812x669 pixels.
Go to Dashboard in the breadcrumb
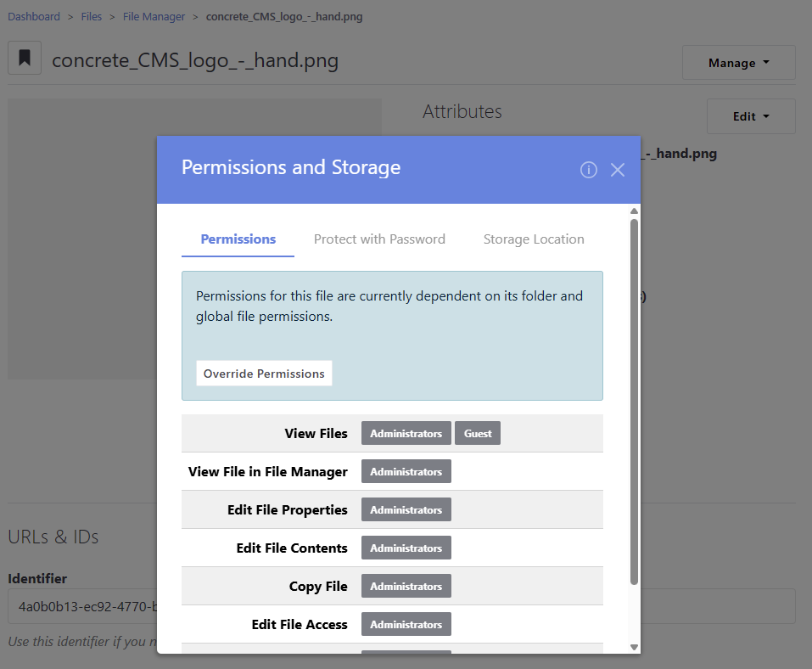pos(34,17)
